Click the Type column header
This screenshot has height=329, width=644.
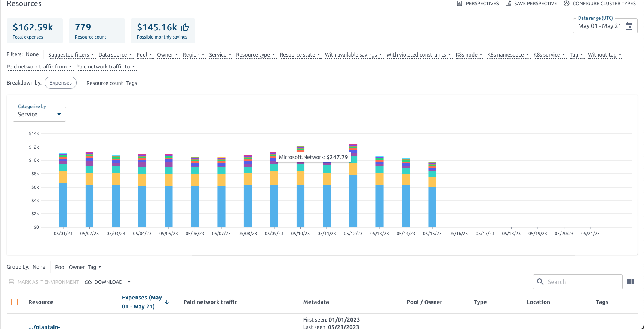point(480,302)
